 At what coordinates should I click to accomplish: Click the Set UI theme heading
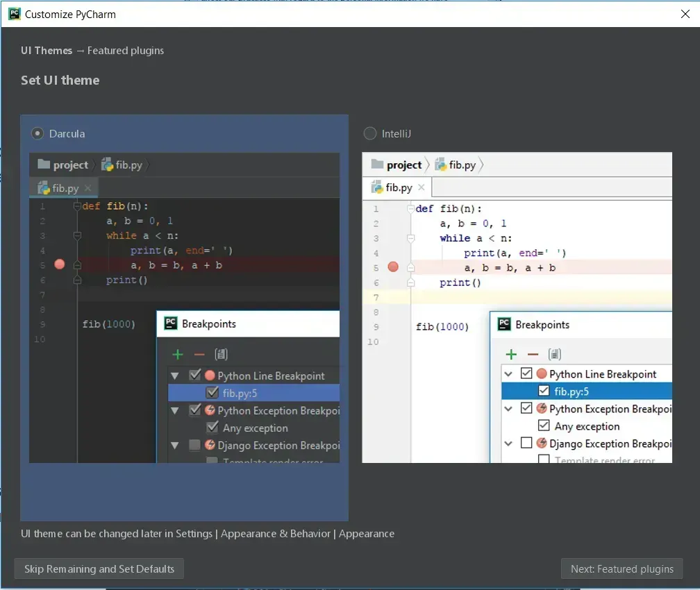tap(60, 81)
